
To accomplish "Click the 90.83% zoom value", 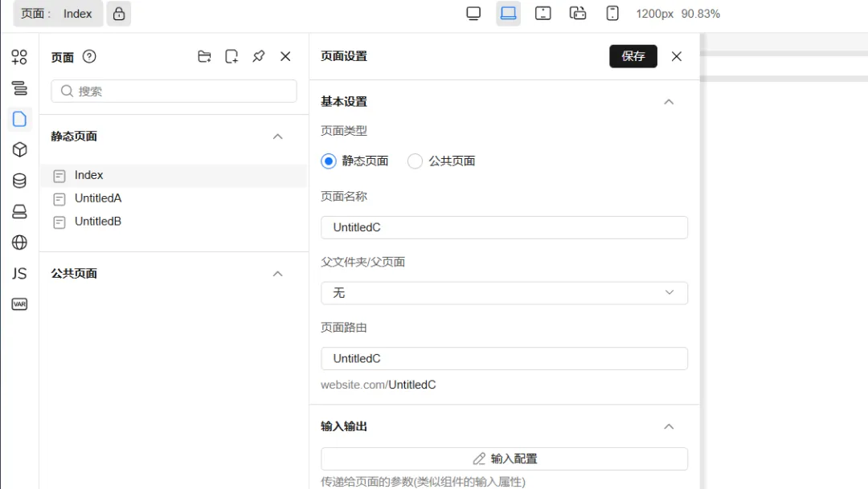I will tap(700, 14).
